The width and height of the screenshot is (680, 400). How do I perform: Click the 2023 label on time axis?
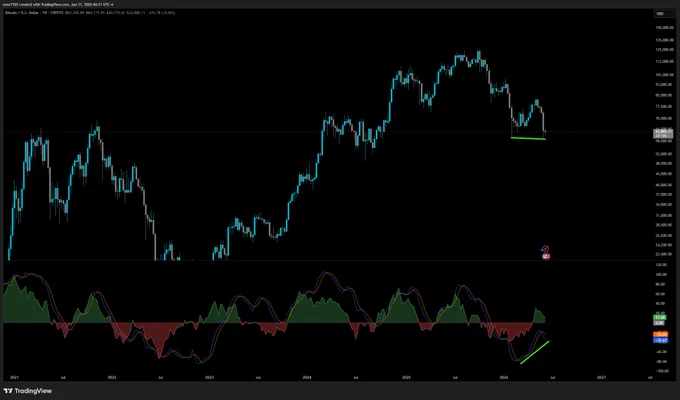click(209, 377)
